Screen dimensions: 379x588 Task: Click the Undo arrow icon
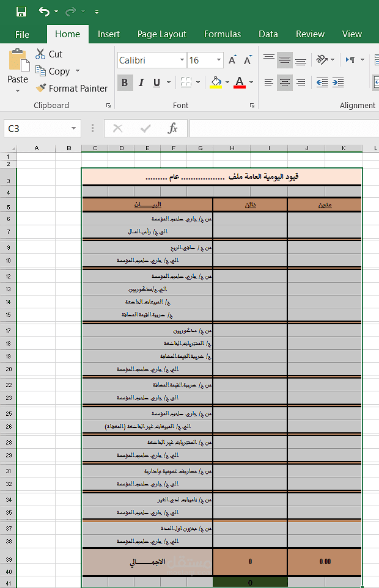(x=44, y=12)
